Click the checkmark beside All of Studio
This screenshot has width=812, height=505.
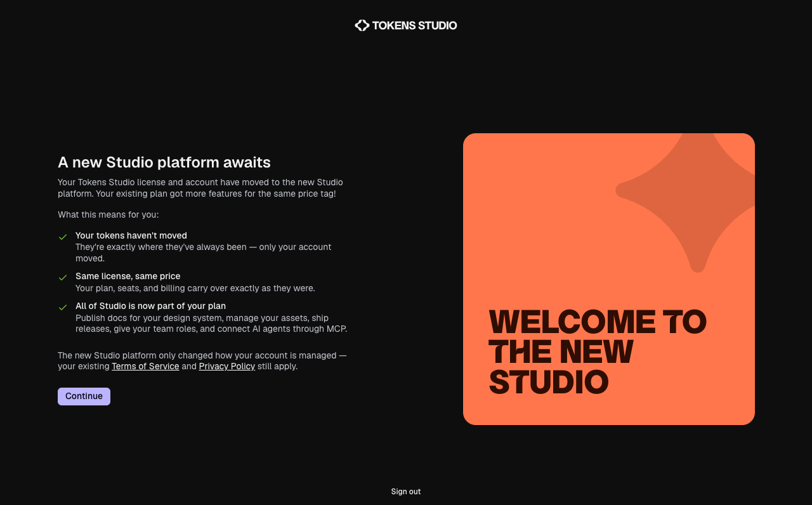[63, 307]
